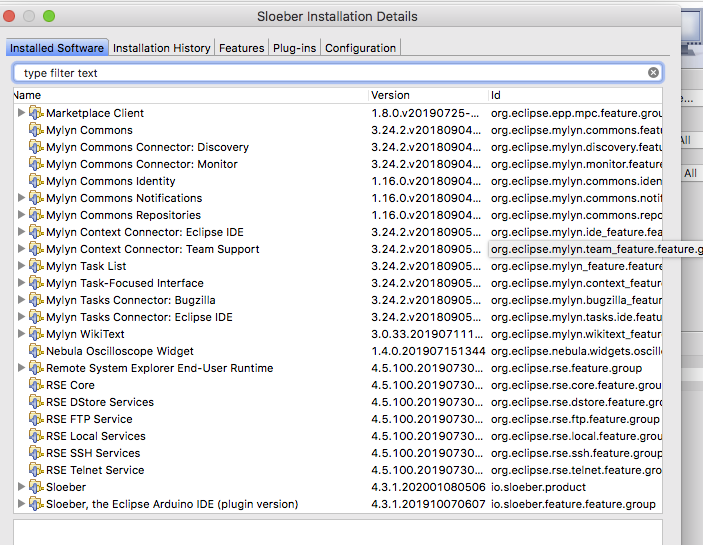Click the Mylyn Task-Focused Interface icon

(36, 283)
